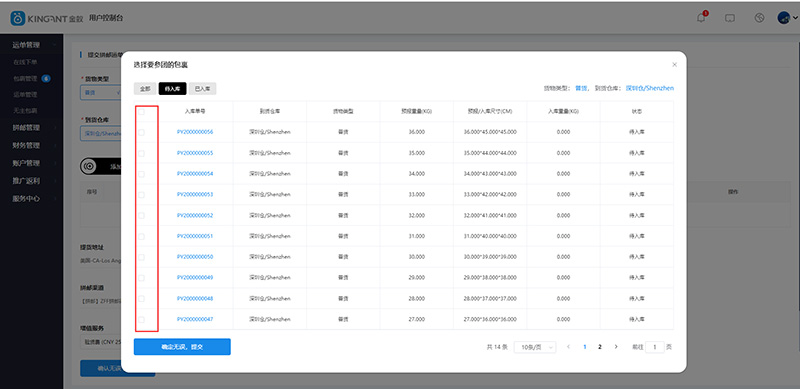Viewport: 800px width, 389px height.
Task: Open the 10条/页 page size dropdown
Action: 535,347
